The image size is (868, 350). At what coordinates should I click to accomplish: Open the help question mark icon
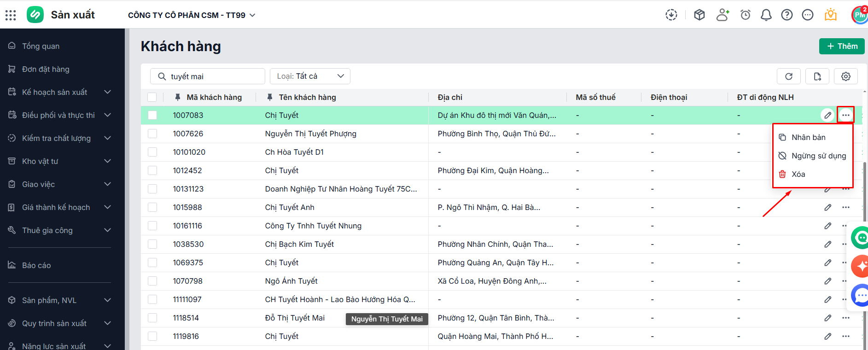786,15
